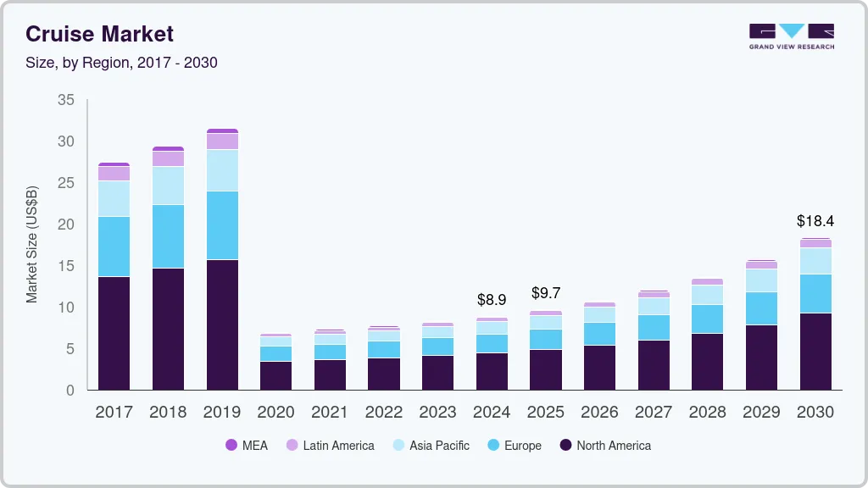
Task: Click the Cruise Market chart title
Action: [99, 34]
